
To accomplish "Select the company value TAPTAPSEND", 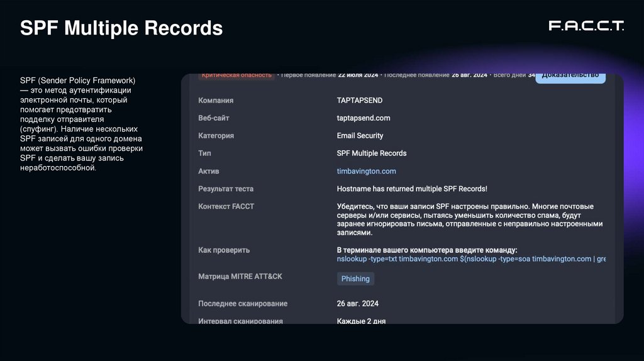I will point(359,101).
